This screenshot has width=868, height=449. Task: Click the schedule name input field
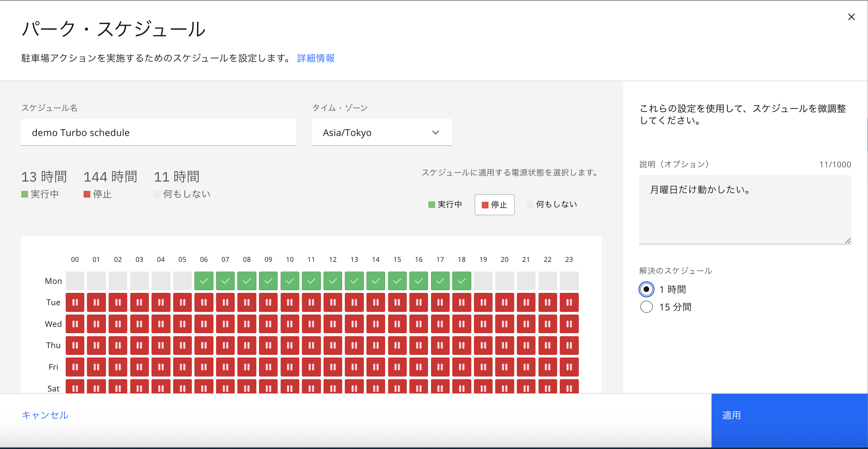click(x=159, y=133)
